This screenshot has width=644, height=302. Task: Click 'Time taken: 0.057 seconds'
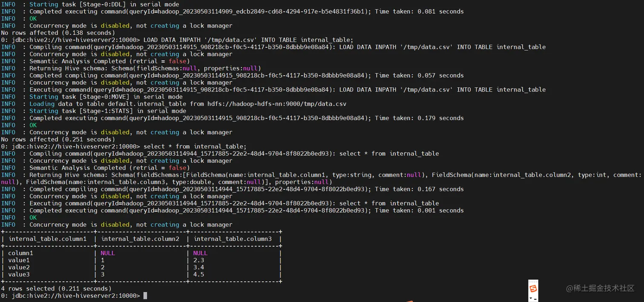(x=419, y=76)
